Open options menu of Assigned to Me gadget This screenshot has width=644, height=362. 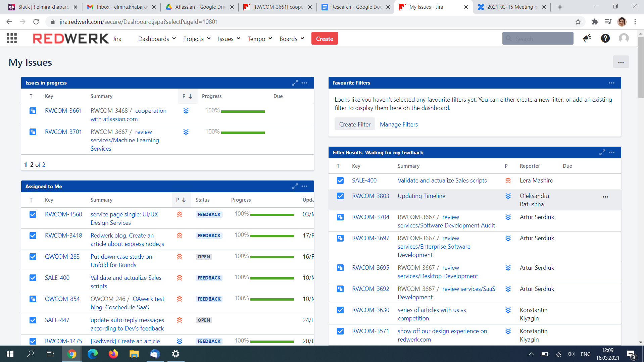pyautogui.click(x=304, y=186)
